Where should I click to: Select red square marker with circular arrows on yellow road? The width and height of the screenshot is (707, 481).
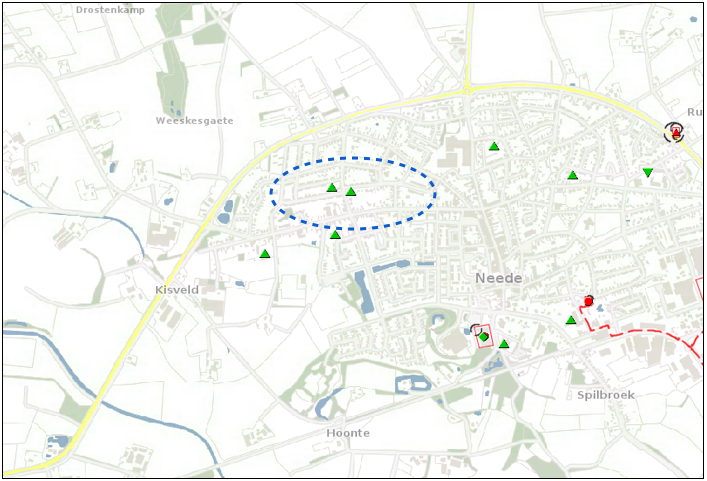tap(675, 132)
